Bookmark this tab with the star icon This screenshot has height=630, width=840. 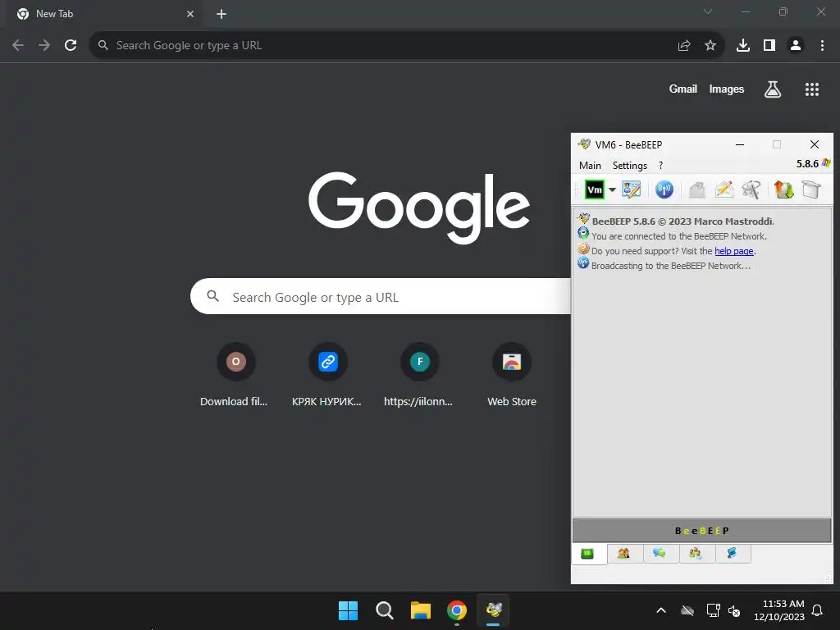pyautogui.click(x=710, y=46)
